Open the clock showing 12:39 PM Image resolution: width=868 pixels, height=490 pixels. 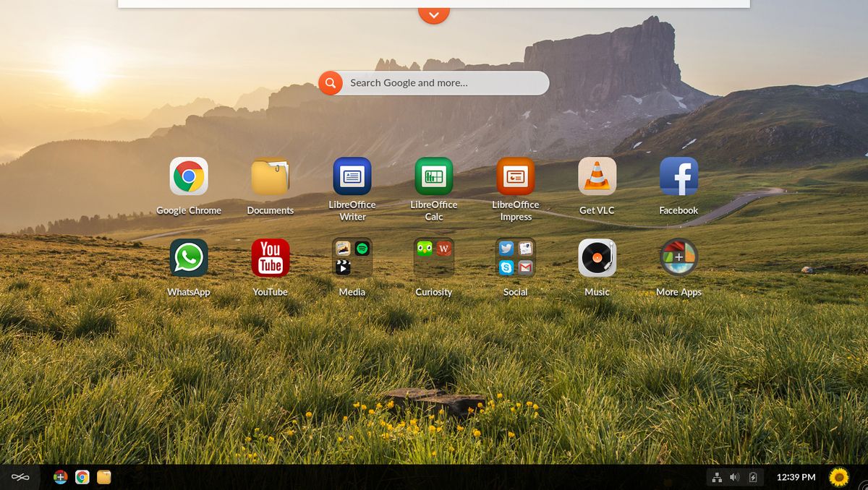pyautogui.click(x=796, y=477)
